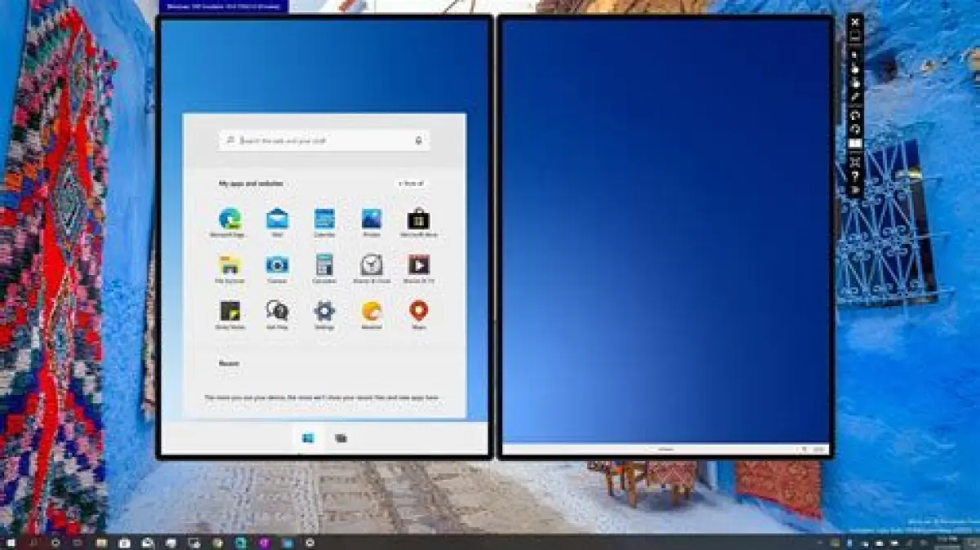The image size is (980, 550).
Task: Open Alarms & Clock app
Action: [372, 265]
